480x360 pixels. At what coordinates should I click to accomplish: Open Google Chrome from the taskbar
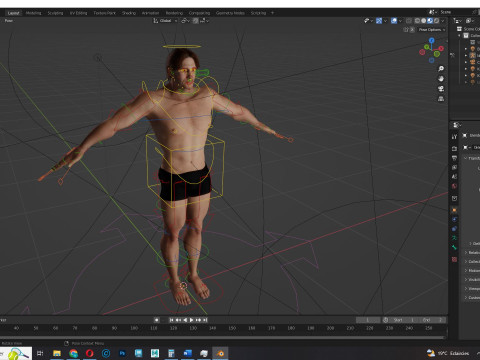tap(73, 353)
